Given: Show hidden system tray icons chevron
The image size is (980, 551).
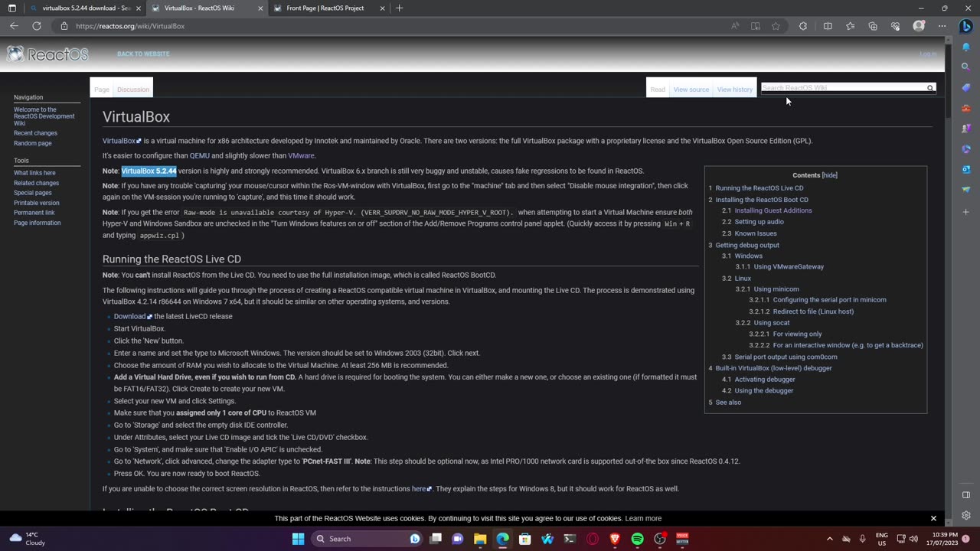Looking at the screenshot, I should pyautogui.click(x=829, y=539).
